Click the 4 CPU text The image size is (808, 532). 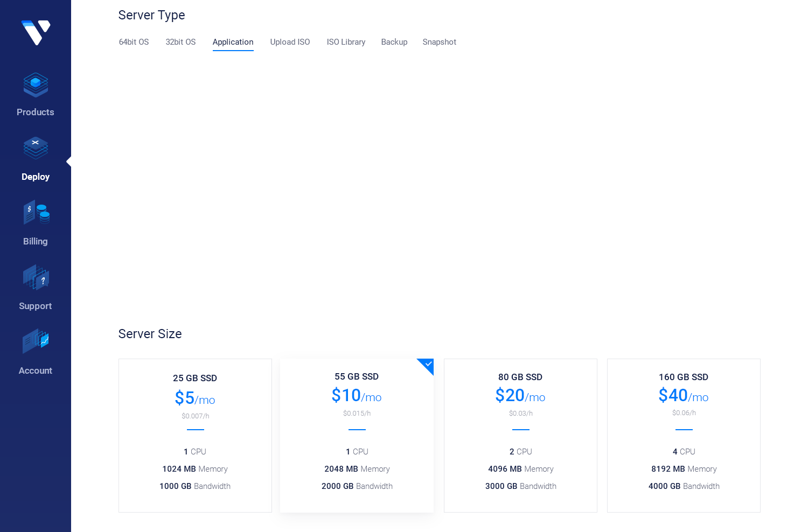pyautogui.click(x=684, y=452)
